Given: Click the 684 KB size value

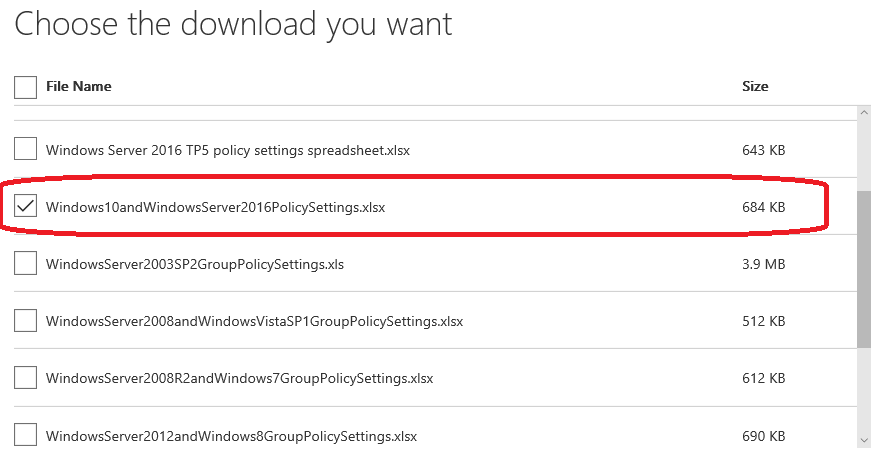Looking at the screenshot, I should (x=763, y=208).
